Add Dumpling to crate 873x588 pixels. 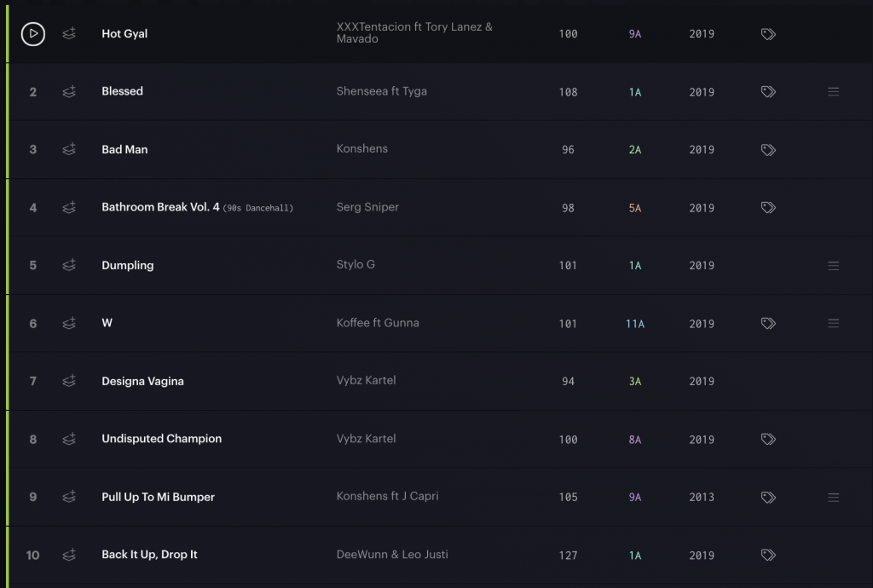[x=69, y=265]
